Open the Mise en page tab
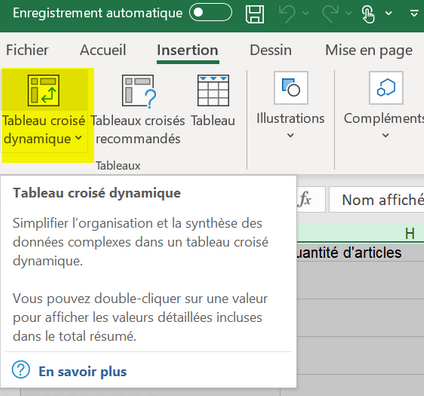The image size is (424, 396). [x=369, y=50]
